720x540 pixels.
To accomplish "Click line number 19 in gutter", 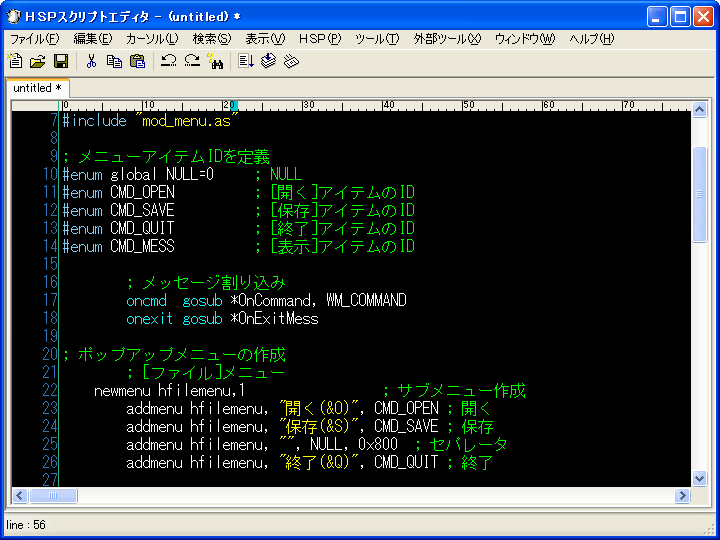I will pos(50,337).
